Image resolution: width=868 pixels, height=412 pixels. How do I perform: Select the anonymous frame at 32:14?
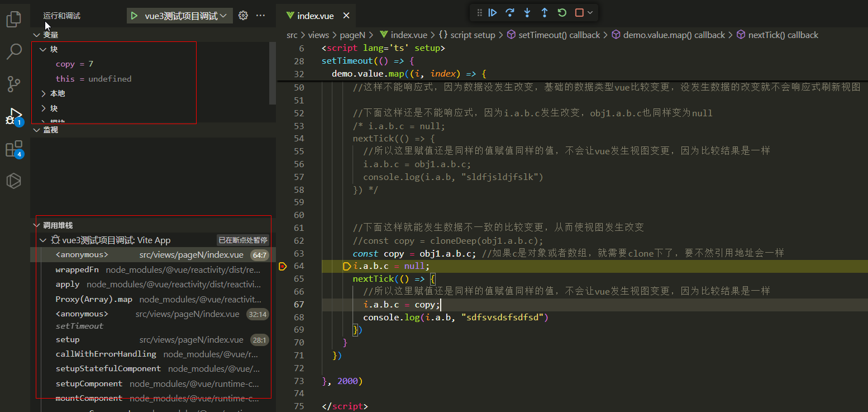coord(153,314)
